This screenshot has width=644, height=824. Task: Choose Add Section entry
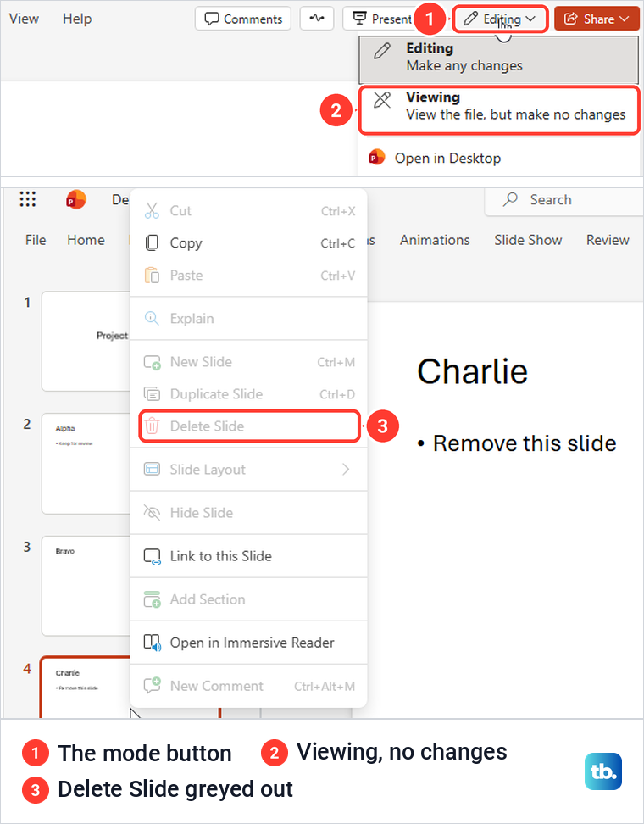(248, 599)
